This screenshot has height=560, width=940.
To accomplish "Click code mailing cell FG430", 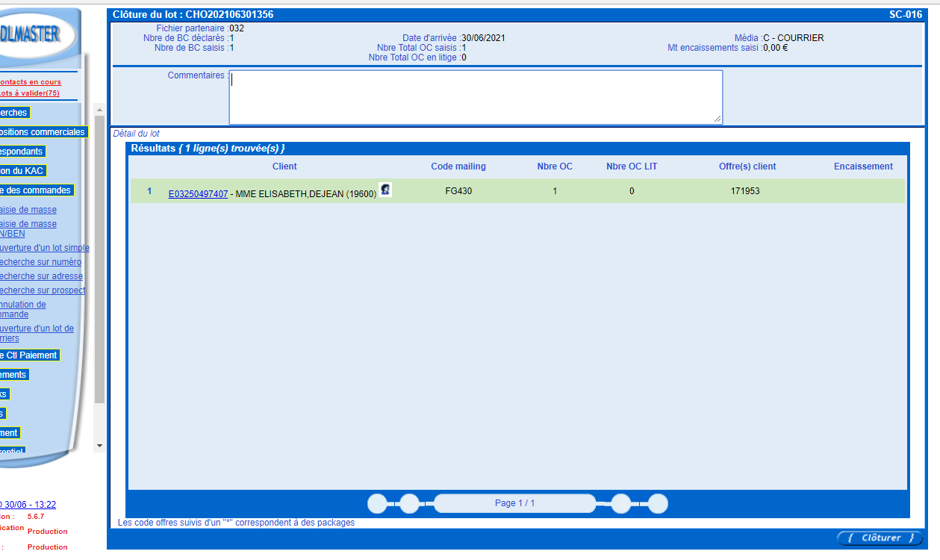I will pos(458,191).
